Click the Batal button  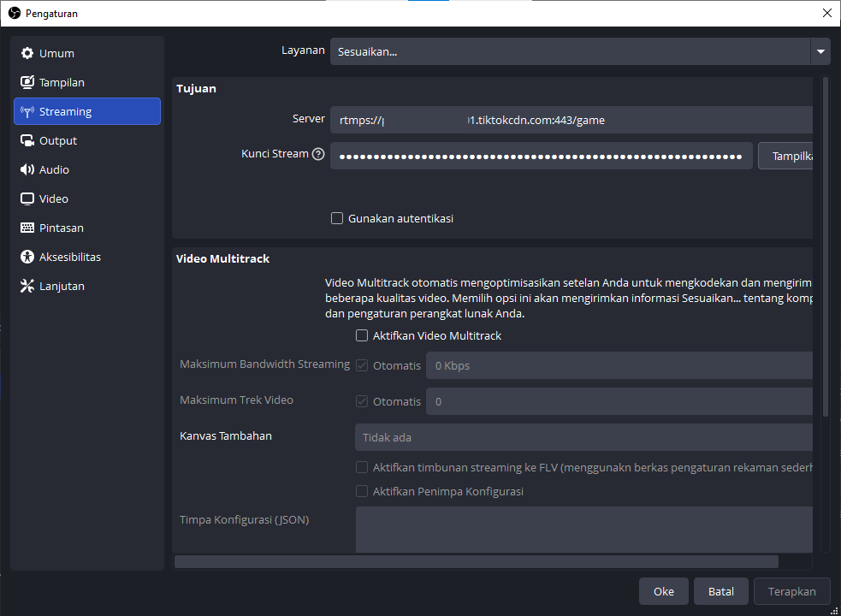pyautogui.click(x=720, y=591)
